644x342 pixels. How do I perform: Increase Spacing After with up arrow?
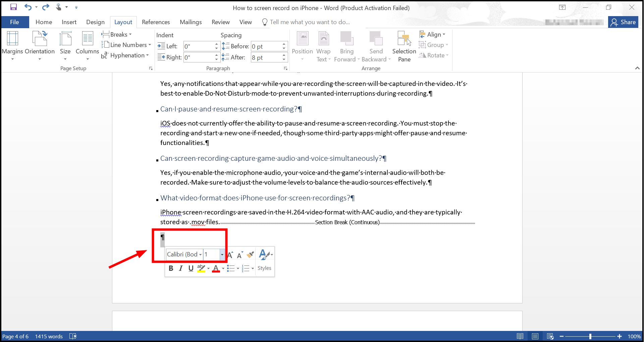[x=284, y=55]
